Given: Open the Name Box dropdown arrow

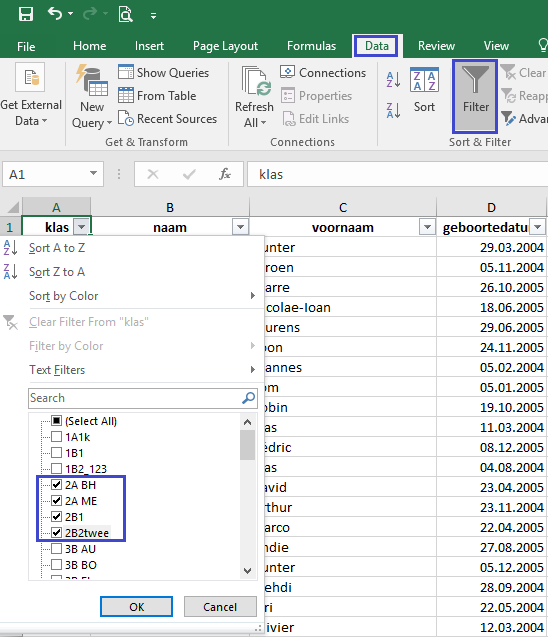Looking at the screenshot, I should (93, 174).
